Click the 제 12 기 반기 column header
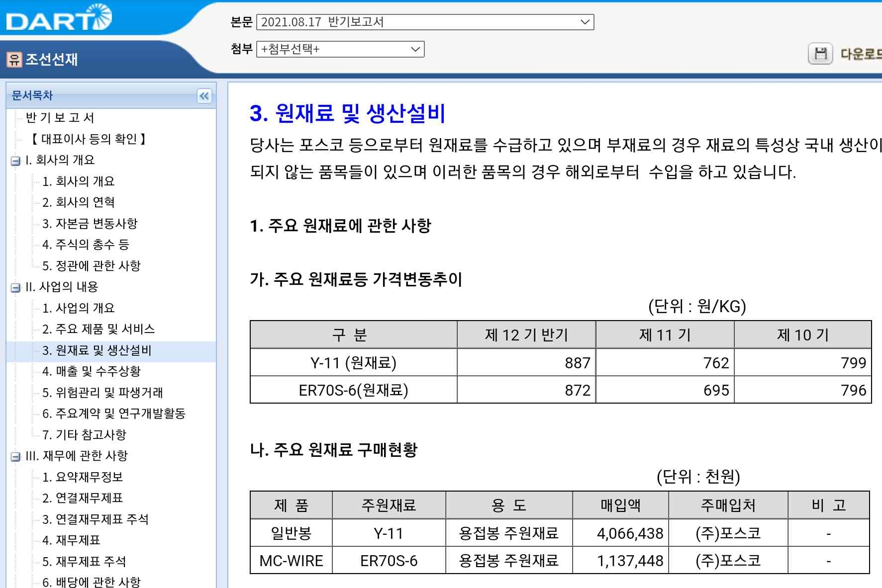The image size is (882, 588). click(x=526, y=335)
